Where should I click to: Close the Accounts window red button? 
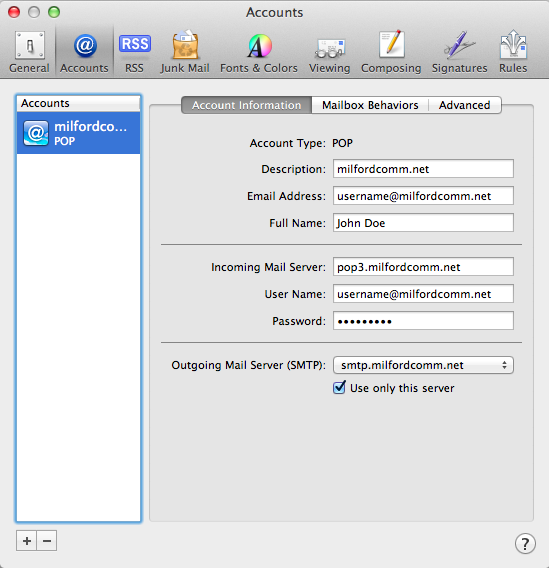[x=14, y=12]
